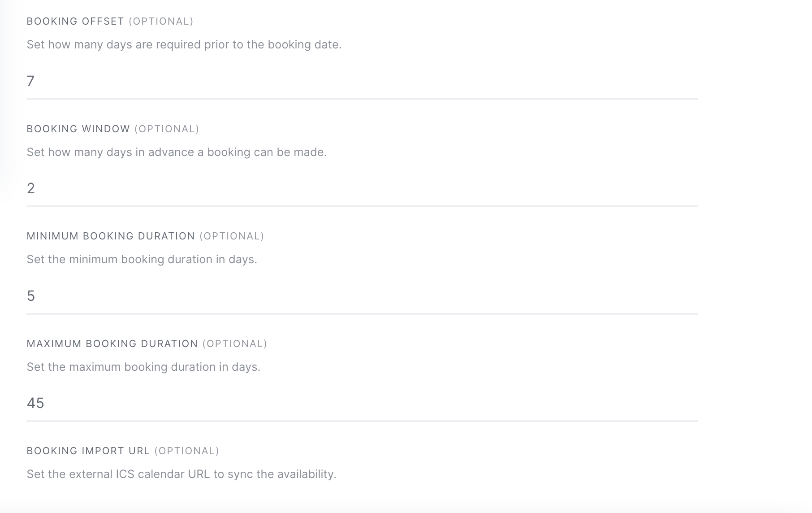Click the 'external ICS calendar URL' description
This screenshot has width=812, height=513.
(181, 474)
